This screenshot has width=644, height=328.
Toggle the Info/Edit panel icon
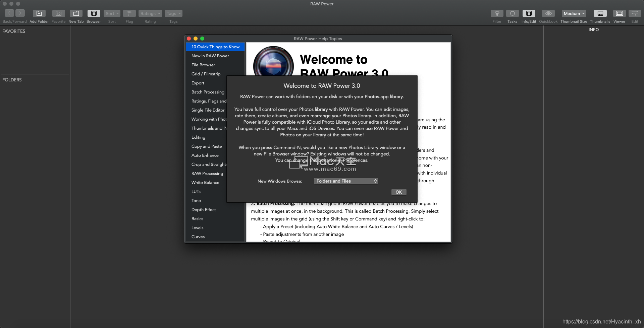[x=529, y=13]
